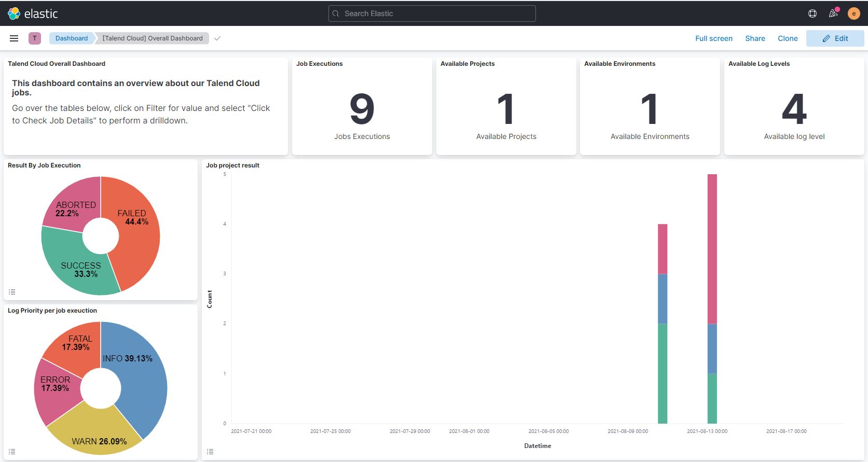This screenshot has width=868, height=462.
Task: Click the Available Projects metric value
Action: (x=506, y=109)
